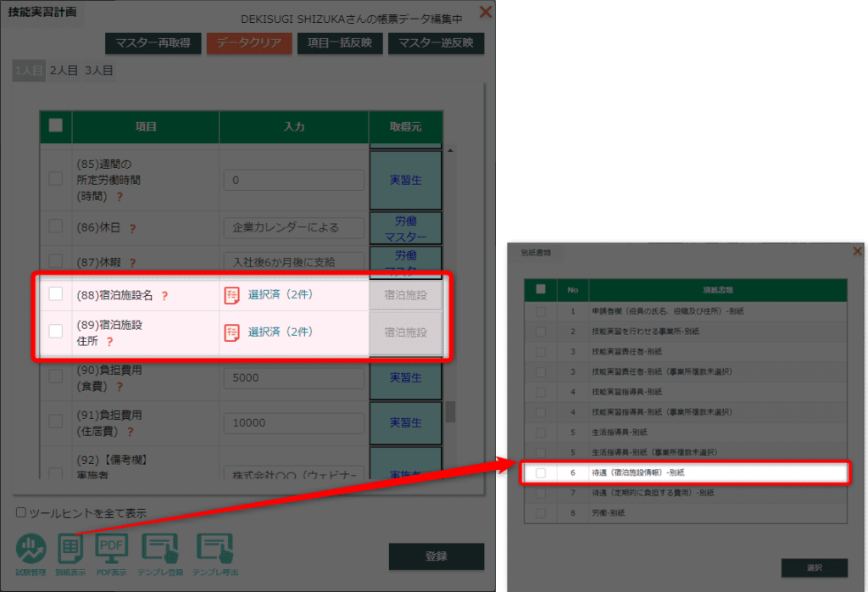Check the (88)宿泊施設名 row checkbox
This screenshot has width=868, height=592.
(55, 294)
